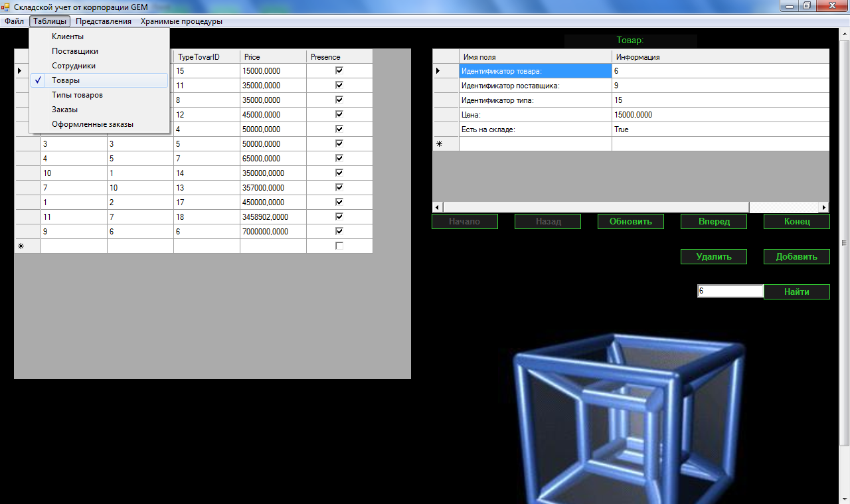This screenshot has width=850, height=504.
Task: Click the 3458902,0000 price cell
Action: click(273, 216)
